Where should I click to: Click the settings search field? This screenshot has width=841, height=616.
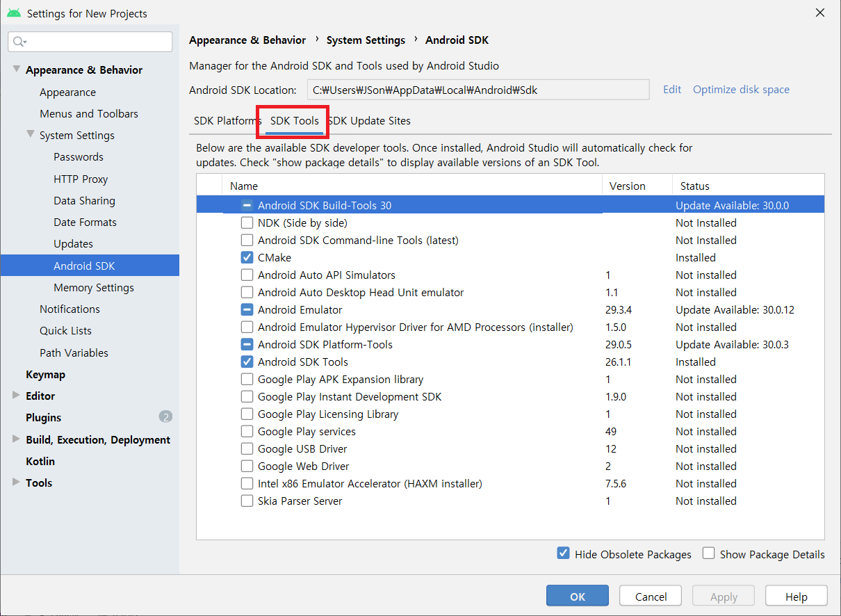coord(90,42)
